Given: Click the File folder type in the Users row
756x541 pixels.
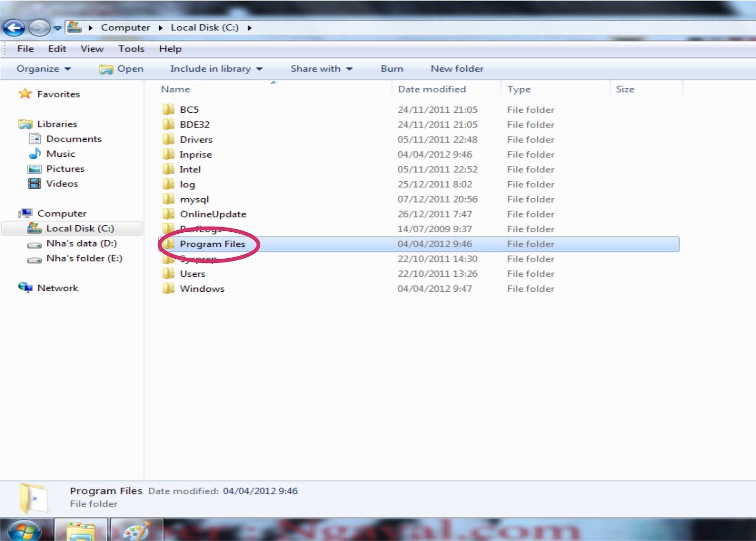Looking at the screenshot, I should tap(531, 274).
